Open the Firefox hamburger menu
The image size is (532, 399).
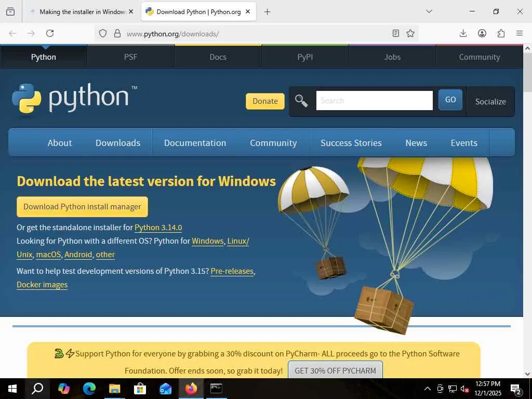[x=520, y=33]
